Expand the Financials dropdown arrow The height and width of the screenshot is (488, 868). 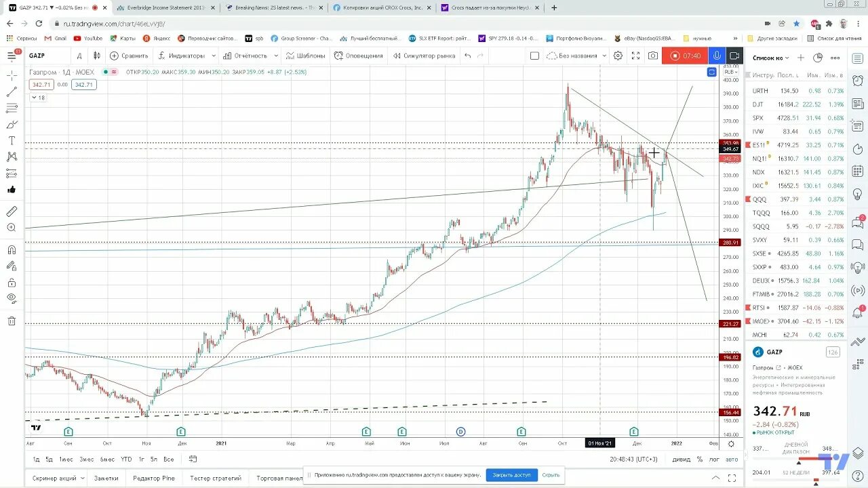(x=275, y=56)
